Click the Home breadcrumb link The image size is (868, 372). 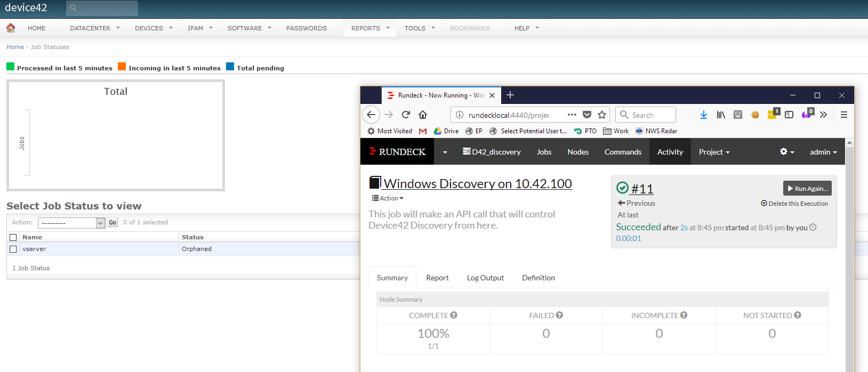[15, 47]
